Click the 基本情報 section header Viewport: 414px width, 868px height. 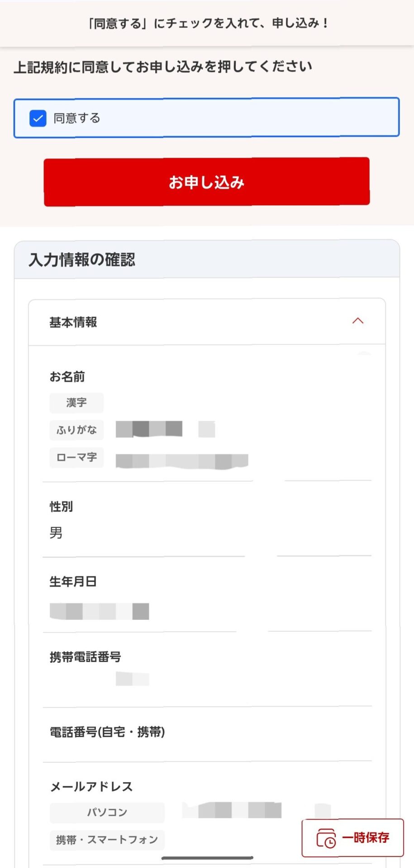coord(207,322)
